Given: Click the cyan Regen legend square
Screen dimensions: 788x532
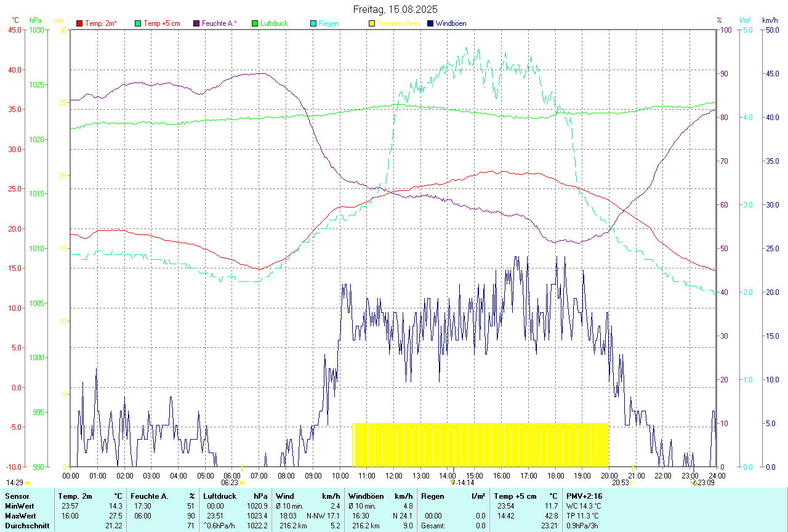Looking at the screenshot, I should coord(313,23).
